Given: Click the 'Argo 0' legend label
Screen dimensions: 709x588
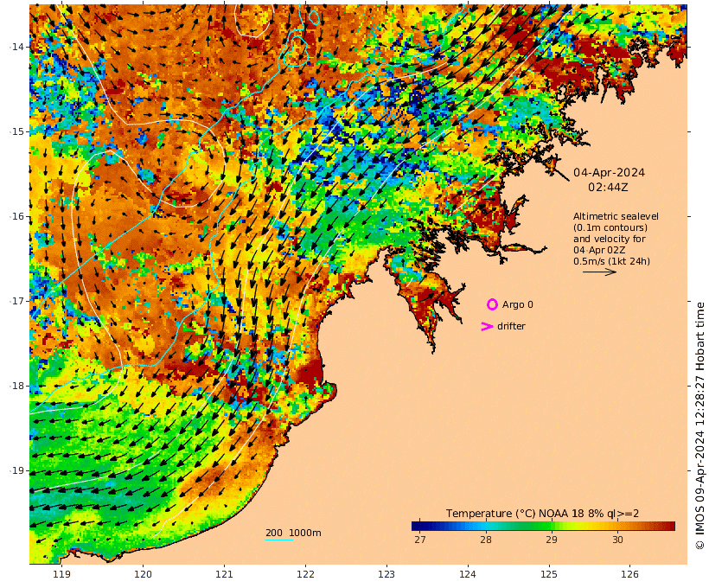Looking at the screenshot, I should click(518, 305).
